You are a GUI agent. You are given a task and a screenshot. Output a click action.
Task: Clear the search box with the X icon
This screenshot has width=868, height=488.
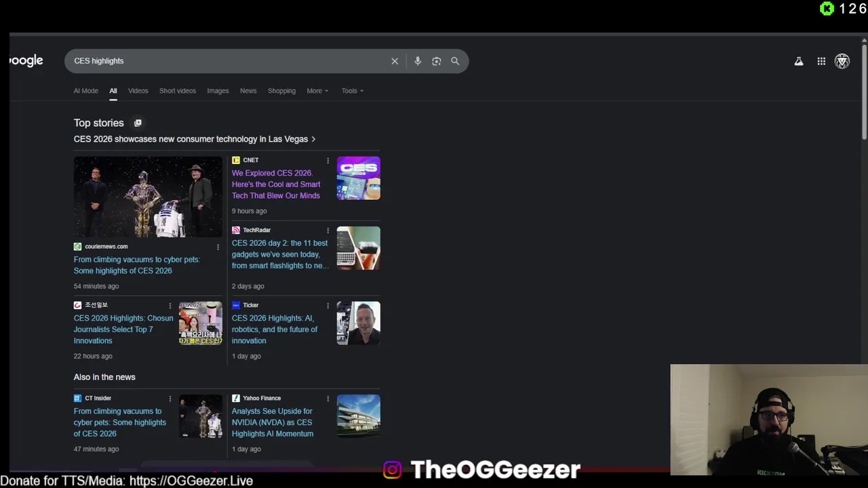tap(395, 61)
